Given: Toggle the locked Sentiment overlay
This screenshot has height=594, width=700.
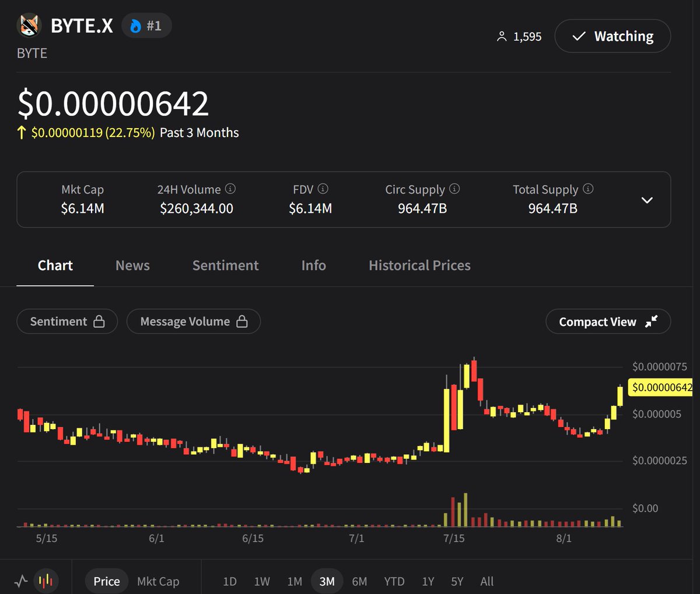Looking at the screenshot, I should (x=67, y=322).
